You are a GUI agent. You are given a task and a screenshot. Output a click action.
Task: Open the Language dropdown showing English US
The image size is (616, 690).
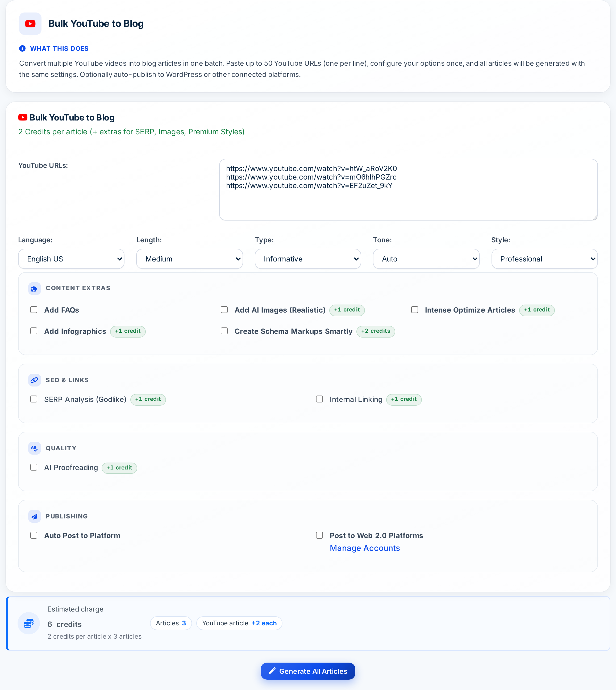point(71,259)
